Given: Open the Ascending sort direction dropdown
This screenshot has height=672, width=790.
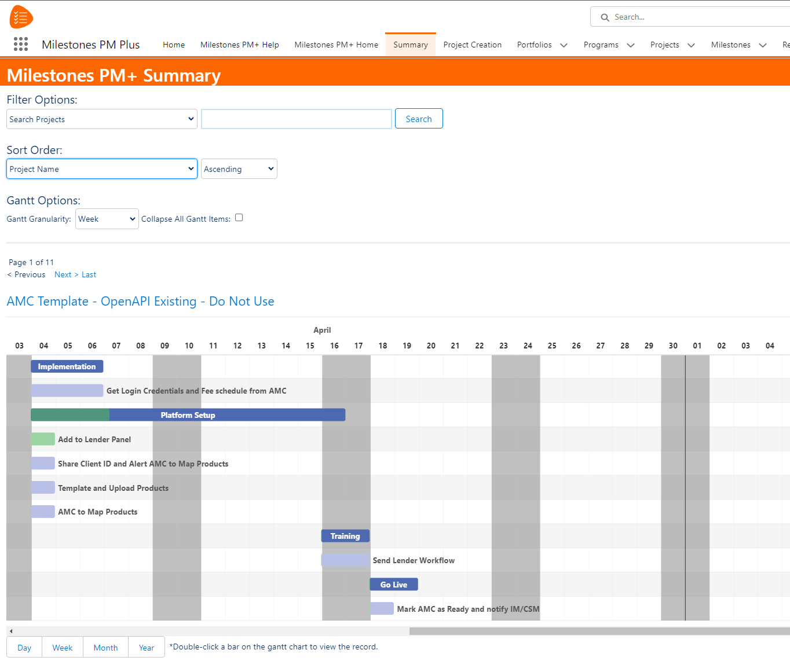Looking at the screenshot, I should [x=239, y=169].
